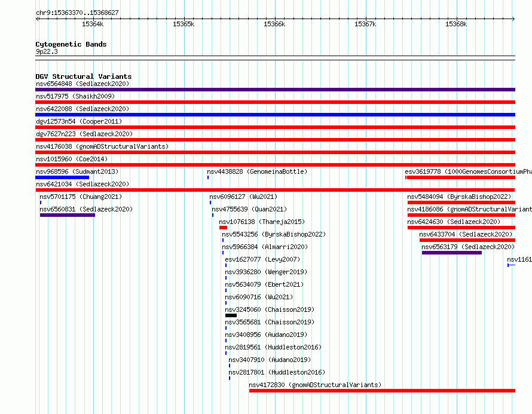Click the 15364k ruler tick label
Image resolution: width=532 pixels, height=414 pixels.
point(93,24)
